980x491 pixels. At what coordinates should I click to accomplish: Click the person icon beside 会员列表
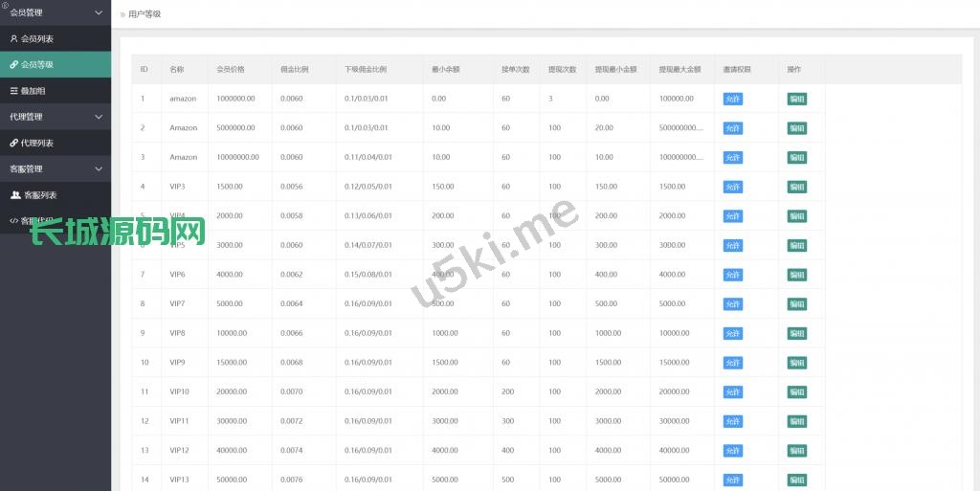click(x=13, y=39)
